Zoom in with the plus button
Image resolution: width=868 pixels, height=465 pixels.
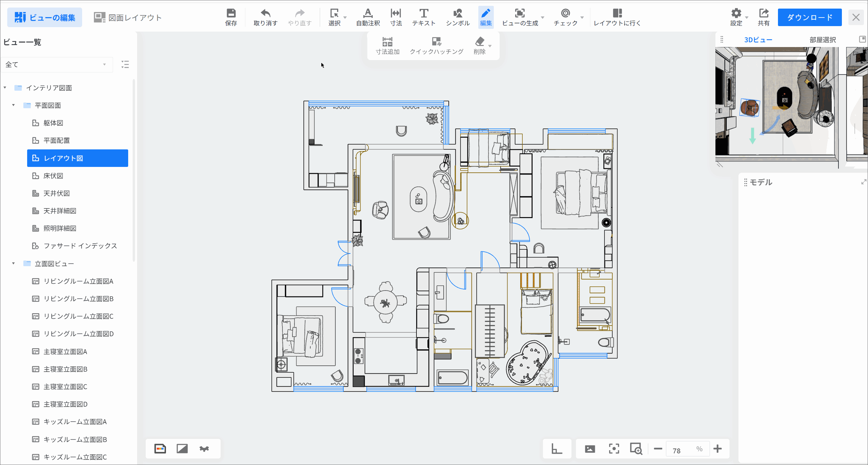click(x=717, y=449)
